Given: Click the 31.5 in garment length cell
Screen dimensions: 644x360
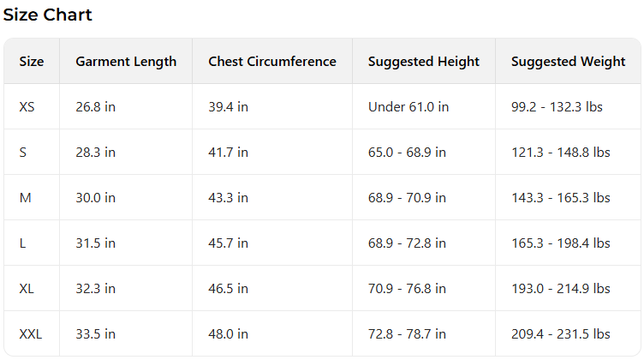Looking at the screenshot, I should (95, 243).
